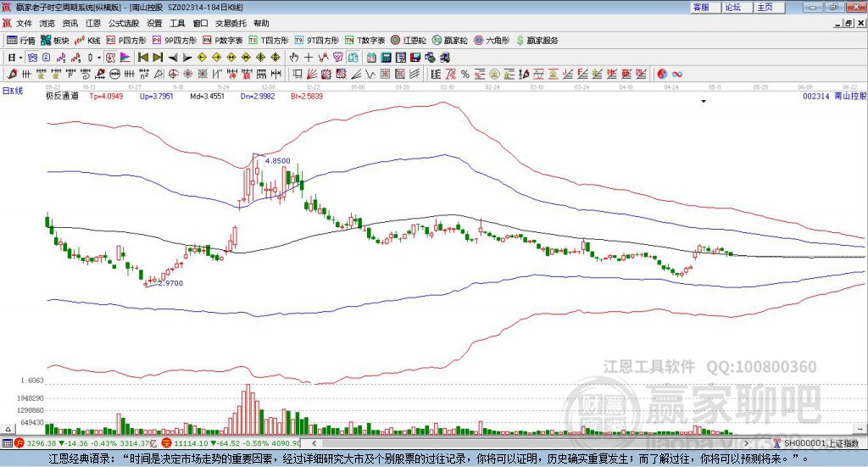Open the 帮助 menu
Viewport: 868px width, 467px height.
261,23
